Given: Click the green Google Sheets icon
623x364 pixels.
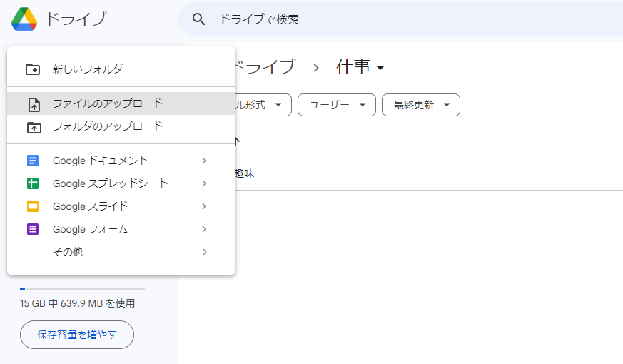Looking at the screenshot, I should click(x=33, y=183).
